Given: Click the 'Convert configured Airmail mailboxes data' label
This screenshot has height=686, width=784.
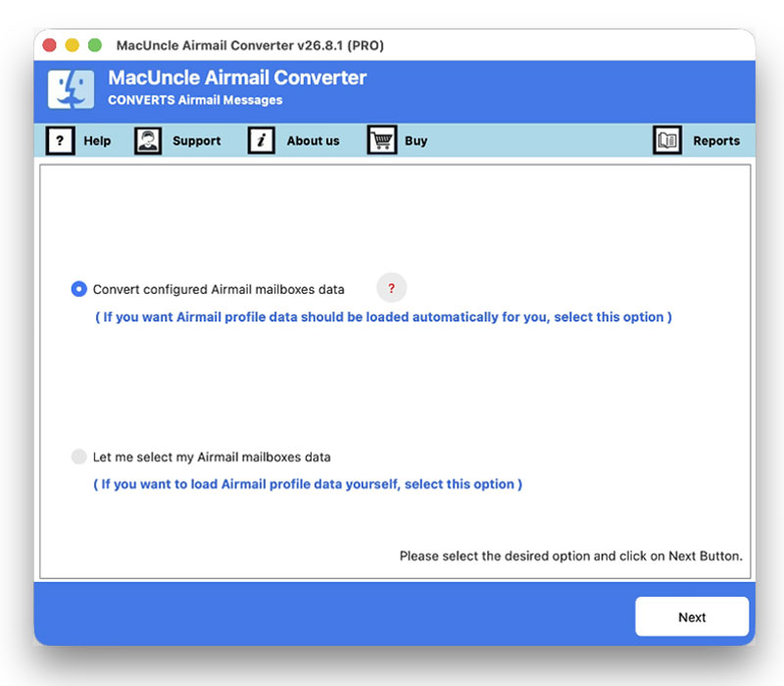Looking at the screenshot, I should 219,289.
